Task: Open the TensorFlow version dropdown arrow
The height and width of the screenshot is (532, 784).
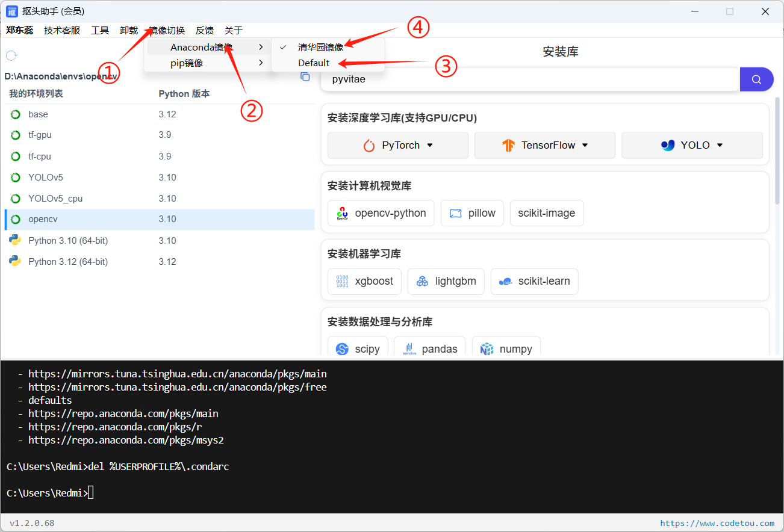Action: (x=585, y=145)
